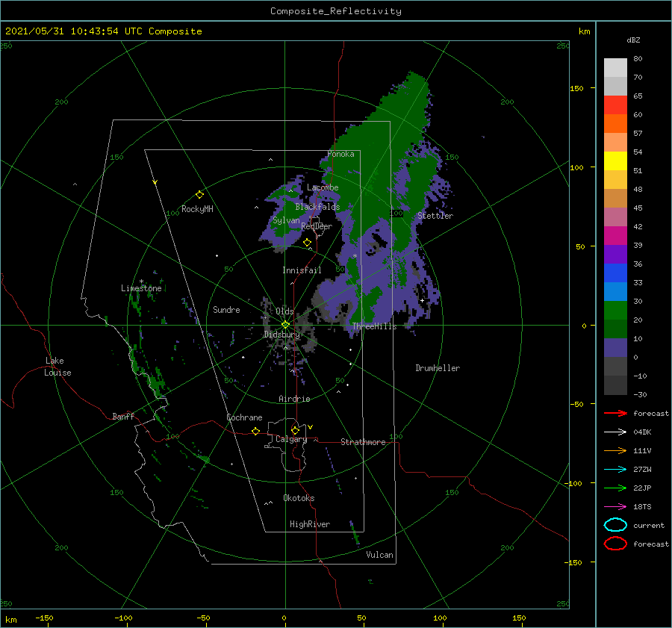Click the -150 tick on bottom axis

pyautogui.click(x=44, y=618)
